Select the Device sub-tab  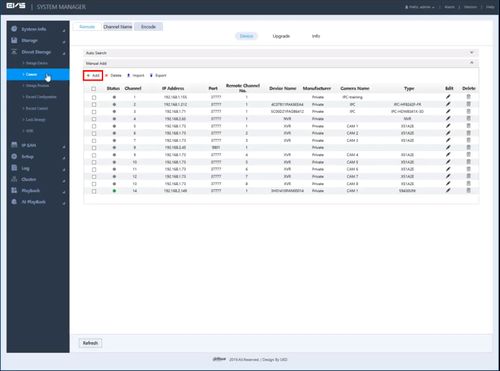pyautogui.click(x=246, y=36)
